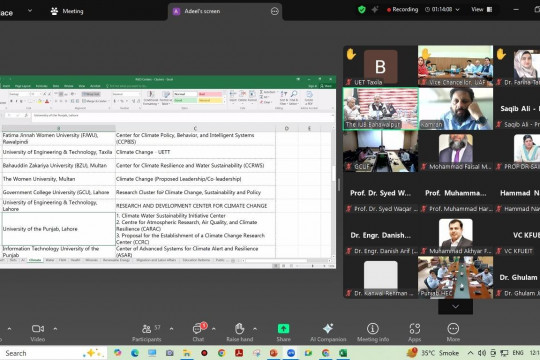Open Adobe Acrobat from taskbar
The height and width of the screenshot is (360, 540).
coord(239,353)
